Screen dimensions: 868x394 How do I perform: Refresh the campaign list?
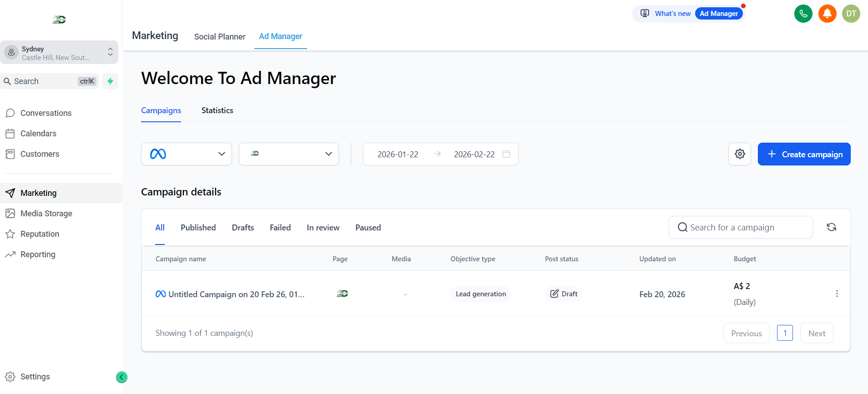point(831,227)
